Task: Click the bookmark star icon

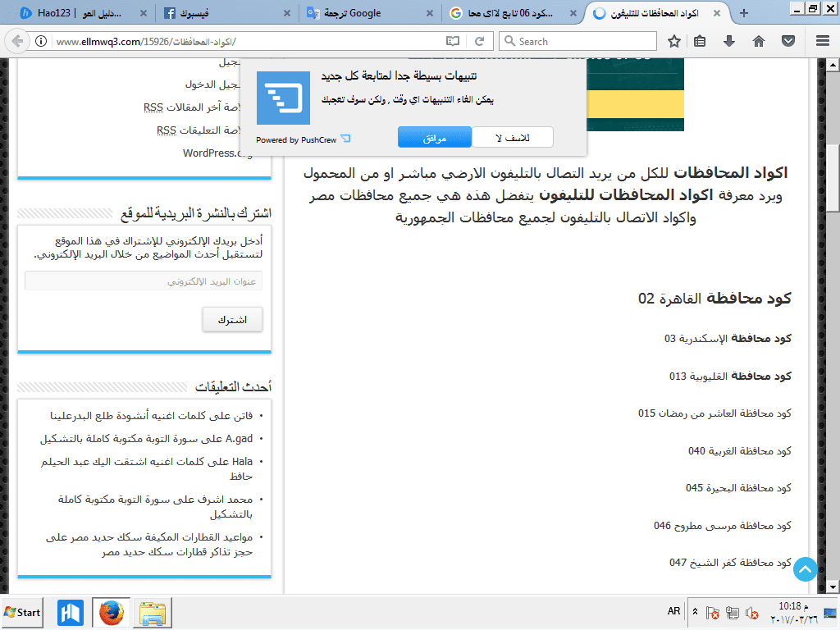Action: coord(674,41)
